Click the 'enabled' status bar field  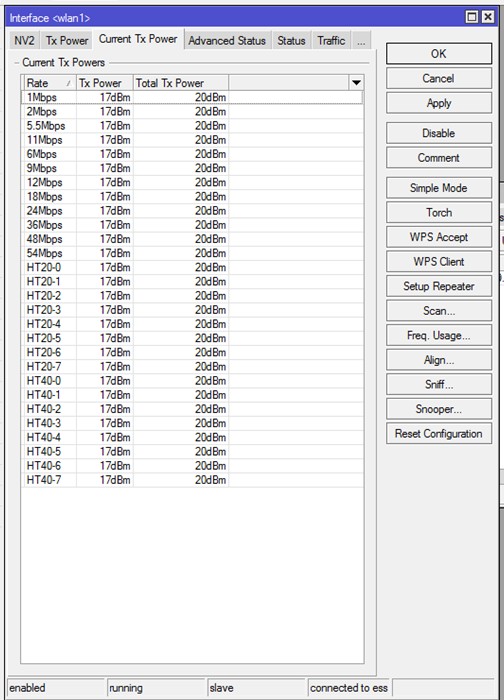[x=56, y=688]
